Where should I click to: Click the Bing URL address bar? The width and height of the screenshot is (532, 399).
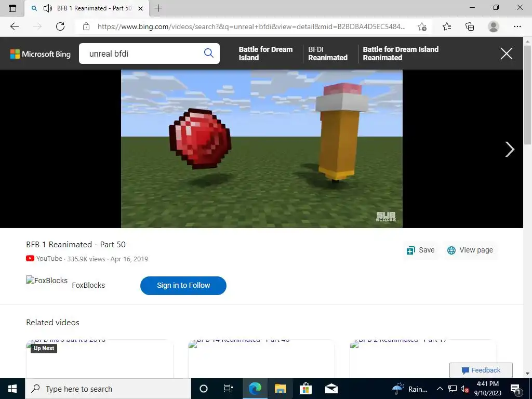[x=251, y=26]
